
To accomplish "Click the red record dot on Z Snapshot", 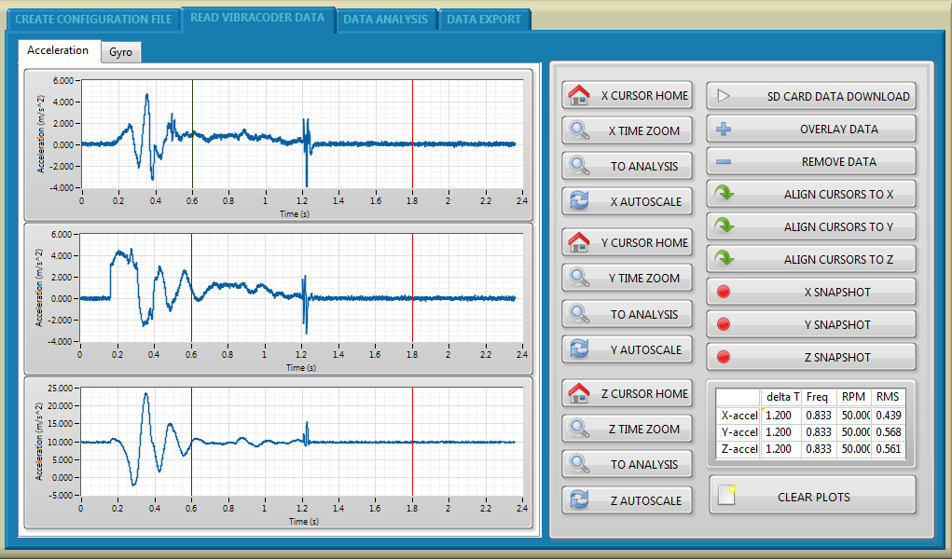I will tap(724, 357).
